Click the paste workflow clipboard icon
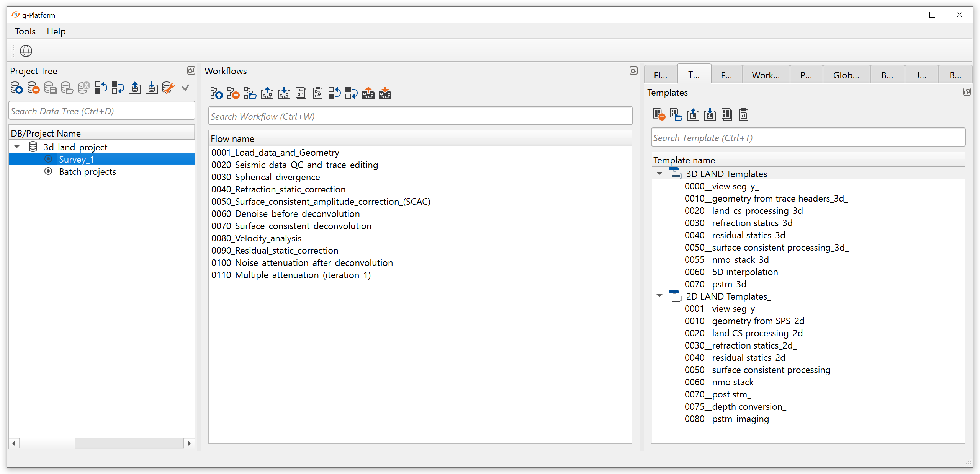The width and height of the screenshot is (980, 474). point(317,93)
